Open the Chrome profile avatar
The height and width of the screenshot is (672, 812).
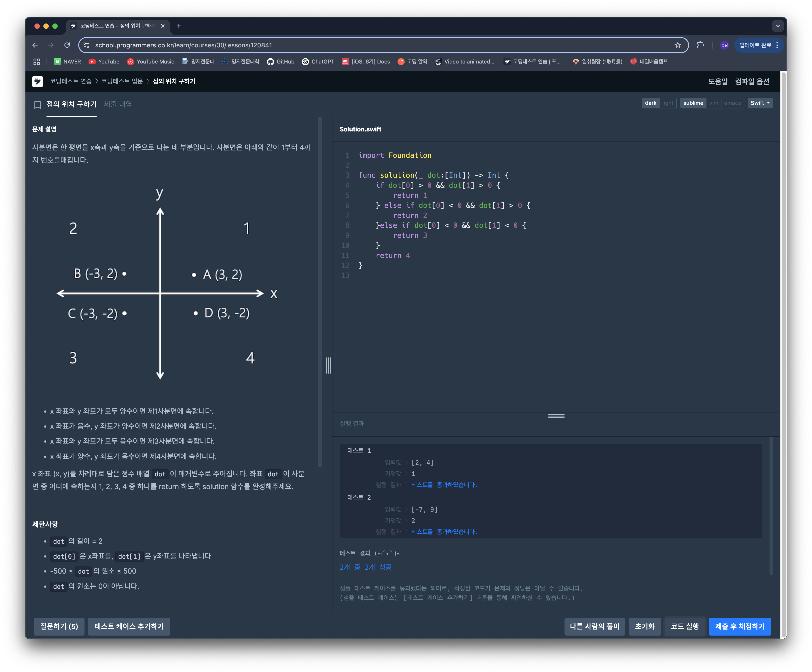(724, 45)
